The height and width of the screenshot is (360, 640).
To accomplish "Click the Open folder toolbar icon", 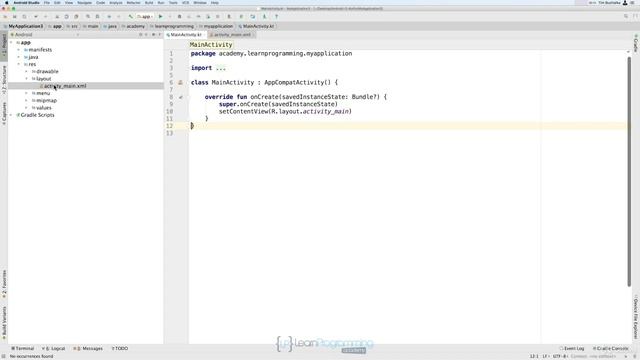I will [5, 17].
